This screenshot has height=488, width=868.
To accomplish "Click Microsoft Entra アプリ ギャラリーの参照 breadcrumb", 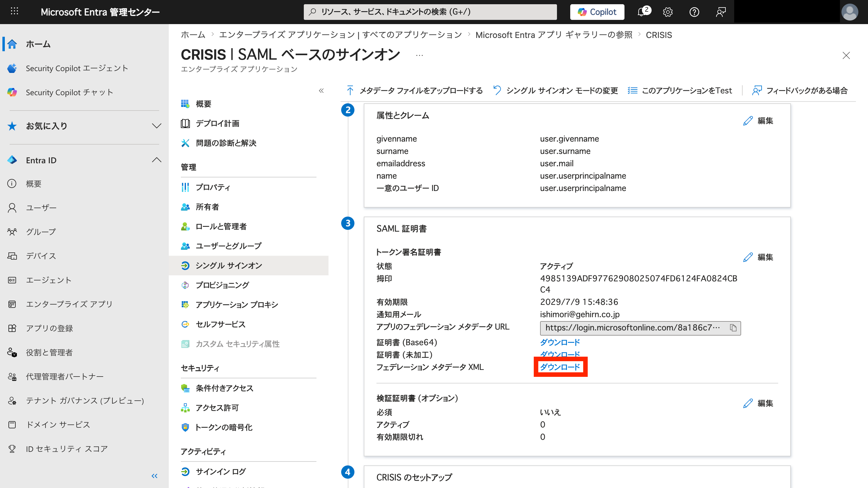I will click(x=554, y=35).
